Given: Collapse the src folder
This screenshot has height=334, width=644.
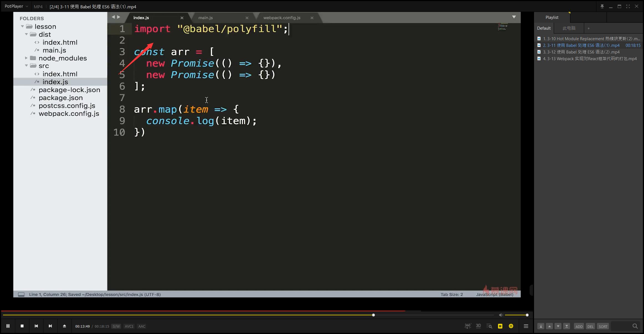Looking at the screenshot, I should (x=26, y=66).
